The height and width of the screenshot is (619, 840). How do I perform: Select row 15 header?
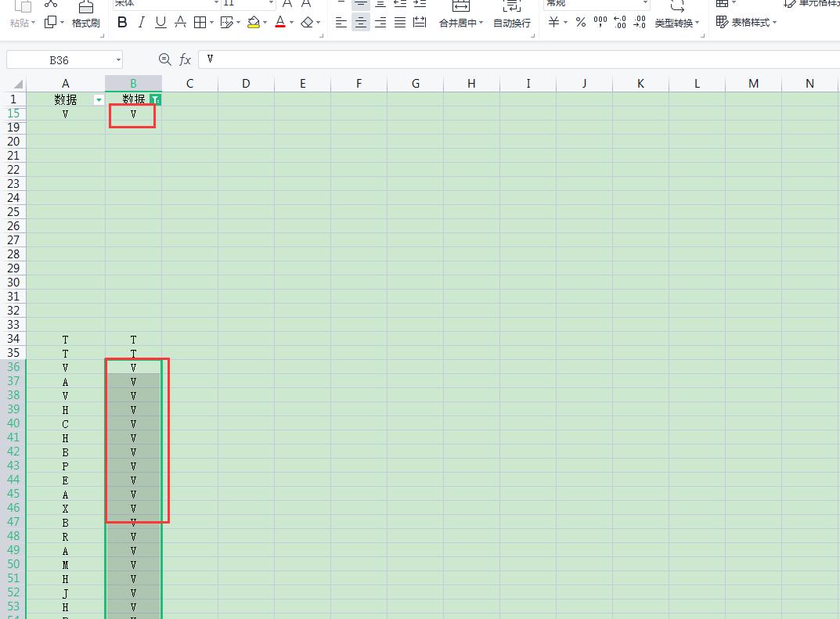[x=13, y=113]
